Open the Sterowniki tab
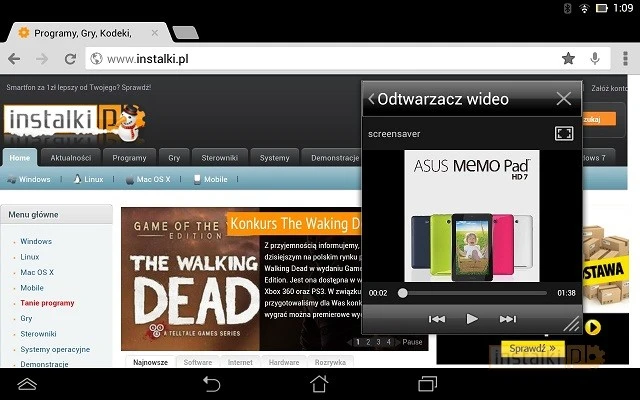 (220, 158)
